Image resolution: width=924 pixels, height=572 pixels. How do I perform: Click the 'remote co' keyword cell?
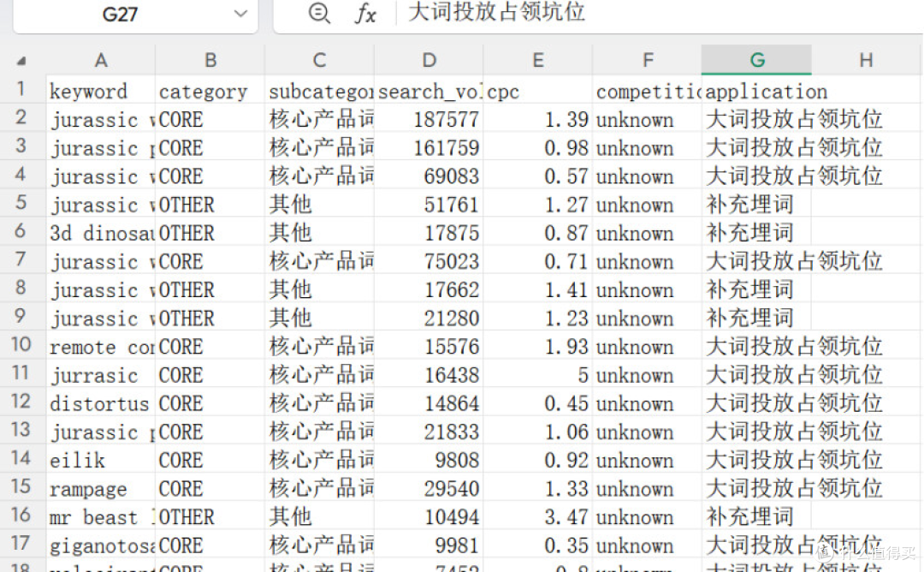coord(101,346)
